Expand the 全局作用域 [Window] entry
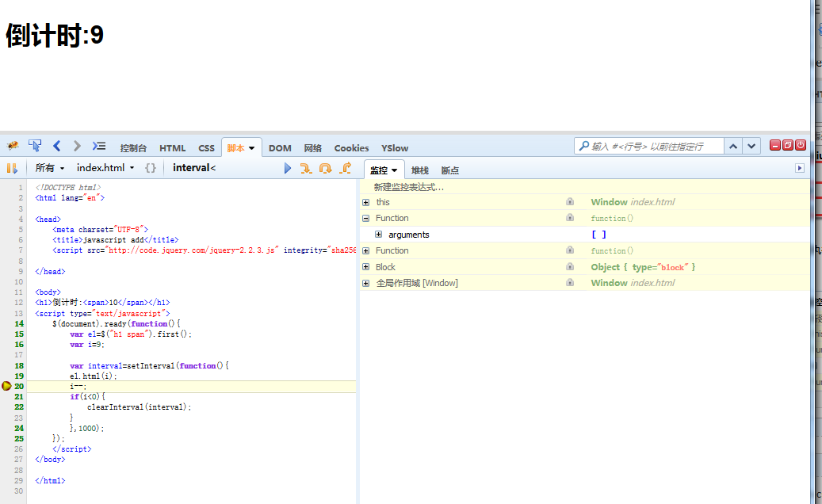The image size is (822, 504). point(366,283)
